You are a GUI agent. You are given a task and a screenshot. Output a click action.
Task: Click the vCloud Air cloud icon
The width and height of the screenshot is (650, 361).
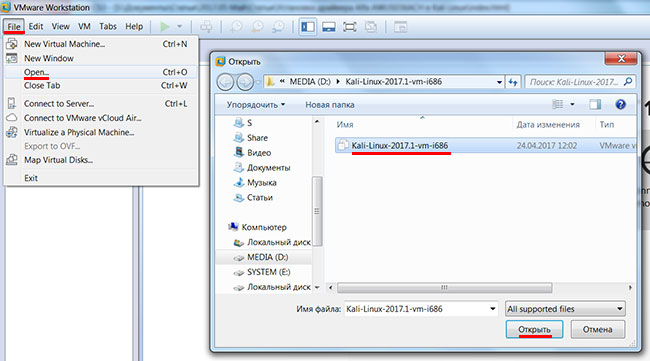12,118
